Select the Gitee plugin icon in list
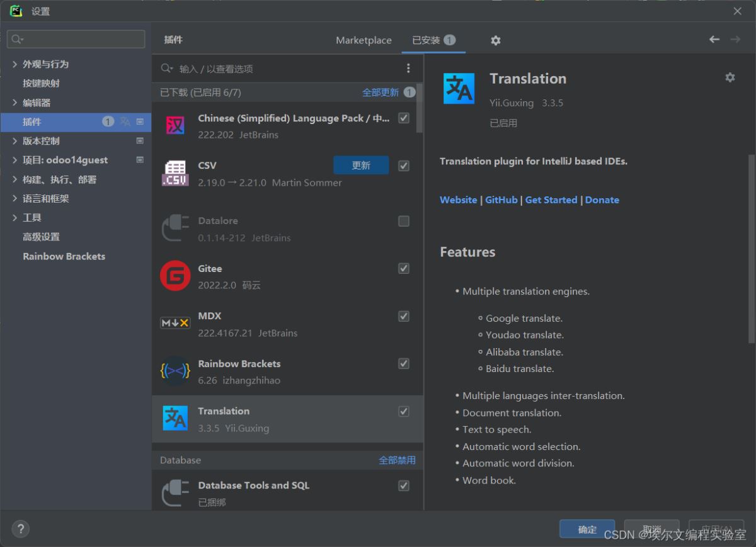Image resolution: width=756 pixels, height=547 pixels. pos(175,276)
